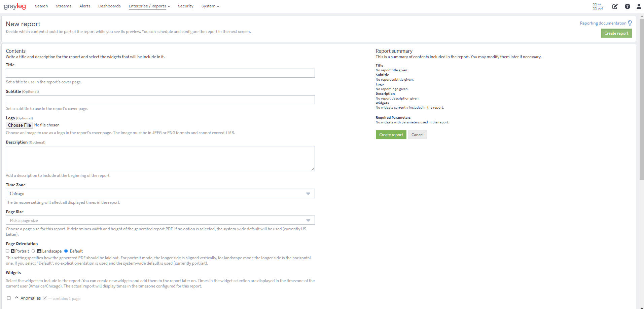Check the Anomalies widget checkbox

click(9, 298)
